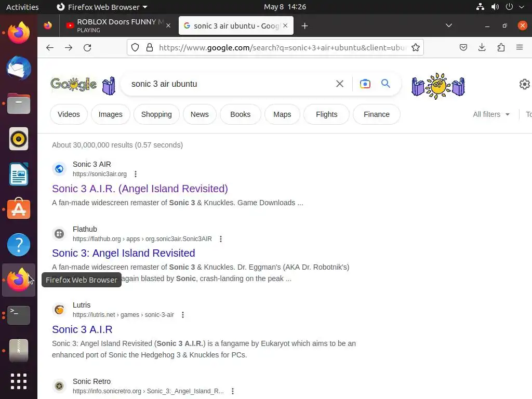The height and width of the screenshot is (399, 532).
Task: Open the clock and calendar panel
Action: tap(285, 7)
